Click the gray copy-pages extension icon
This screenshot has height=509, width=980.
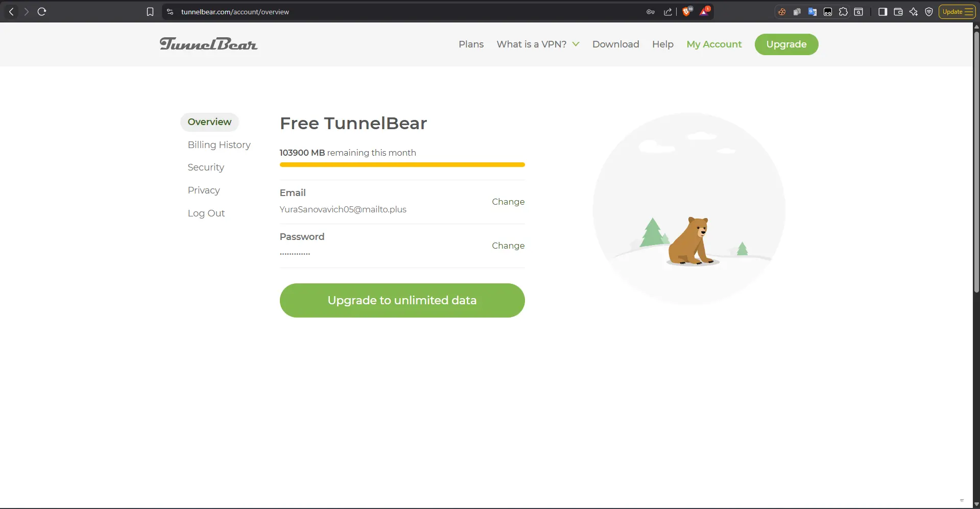797,12
